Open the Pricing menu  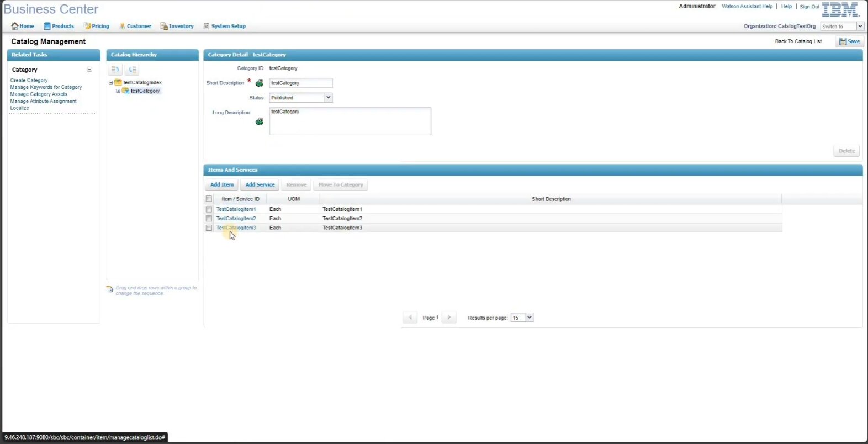pyautogui.click(x=97, y=26)
